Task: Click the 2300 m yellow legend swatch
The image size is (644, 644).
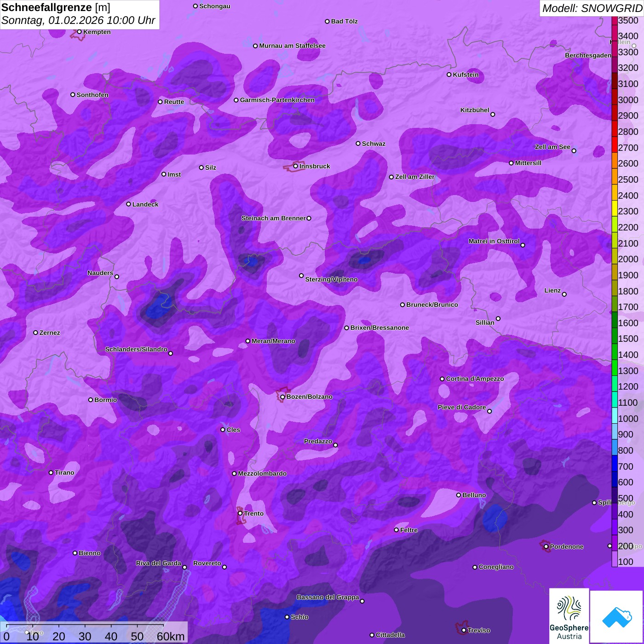Action: pyautogui.click(x=615, y=208)
